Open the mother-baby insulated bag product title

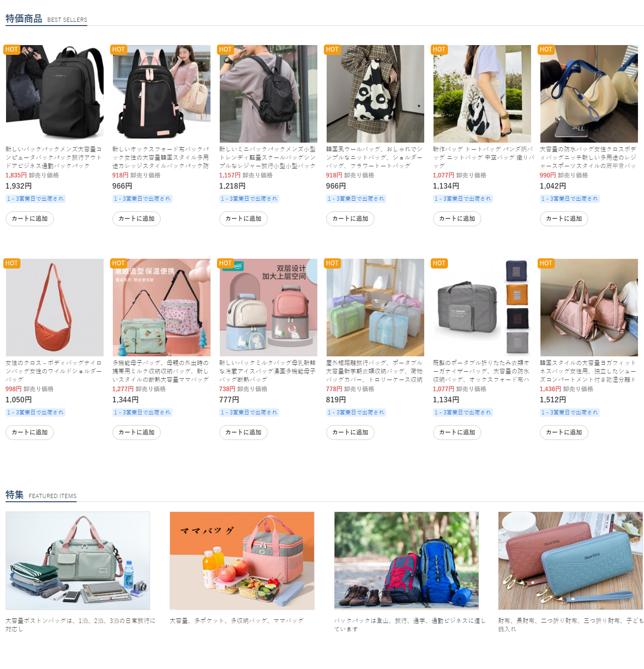[x=161, y=371]
